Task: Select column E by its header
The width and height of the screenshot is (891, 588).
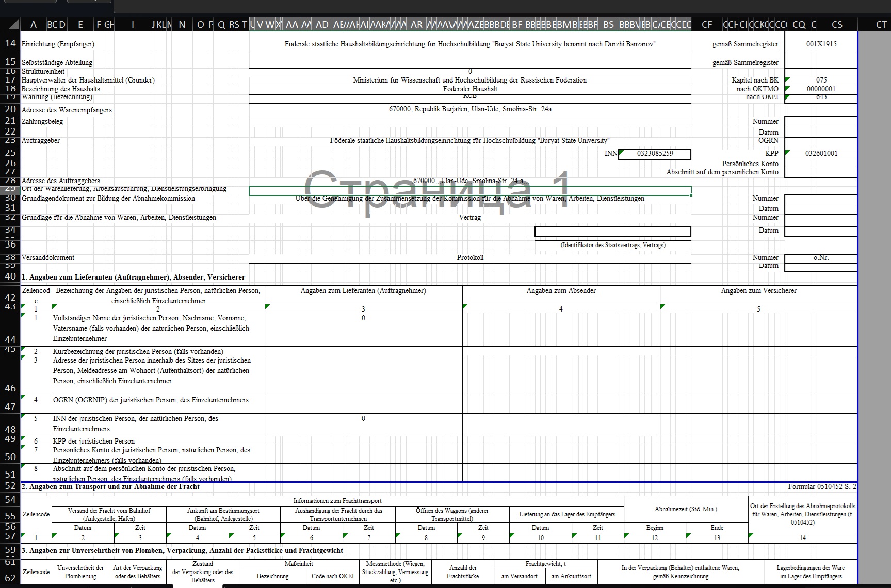Action: 80,24
